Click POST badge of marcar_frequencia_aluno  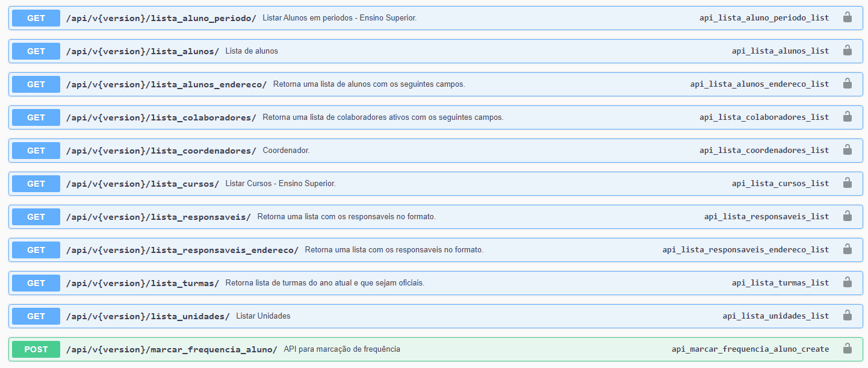[x=36, y=349]
